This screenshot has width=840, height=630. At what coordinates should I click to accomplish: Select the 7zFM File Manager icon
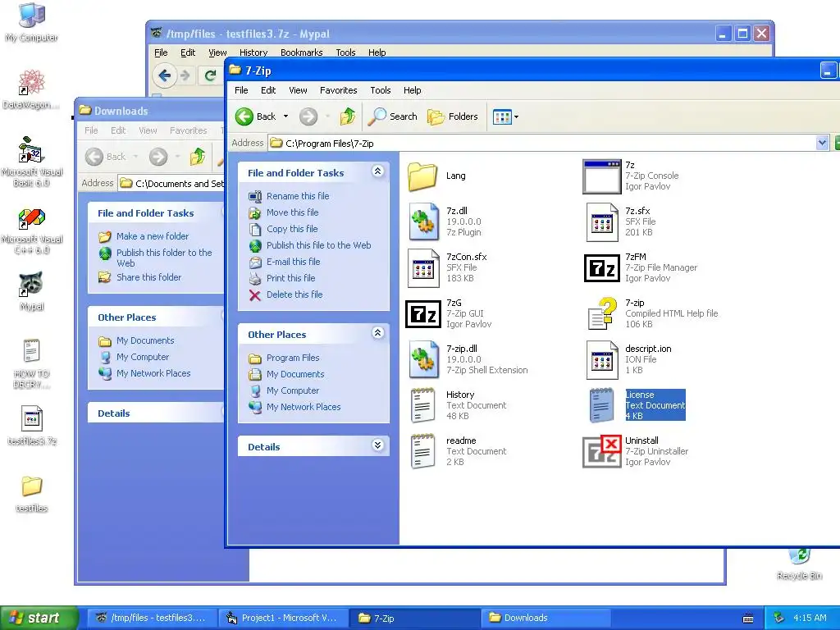601,268
